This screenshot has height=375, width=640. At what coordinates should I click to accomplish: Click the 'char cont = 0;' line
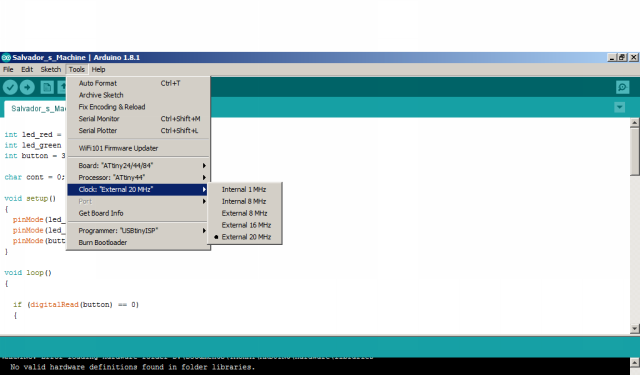34,177
